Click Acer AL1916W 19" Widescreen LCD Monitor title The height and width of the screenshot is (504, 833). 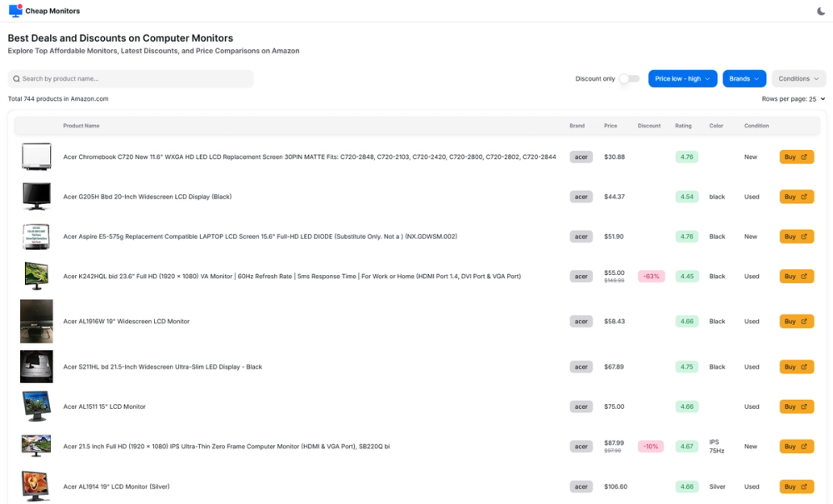127,322
